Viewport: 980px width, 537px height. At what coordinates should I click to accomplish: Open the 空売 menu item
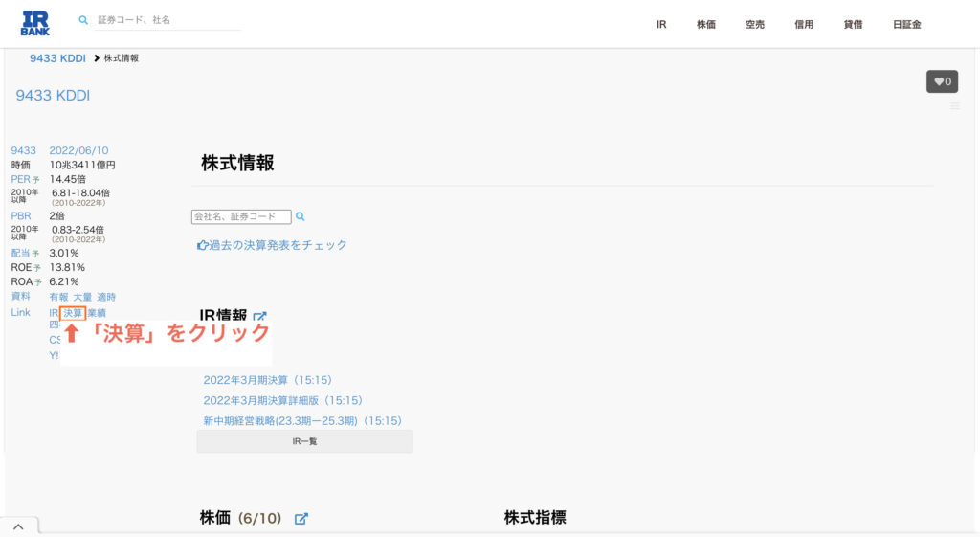pyautogui.click(x=755, y=24)
